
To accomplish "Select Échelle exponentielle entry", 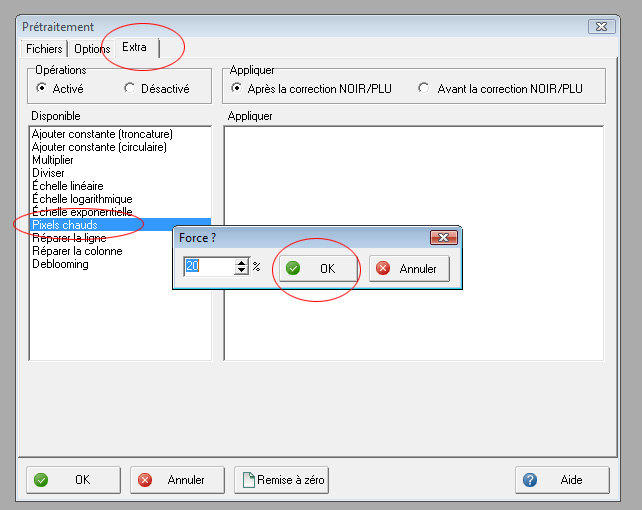I will point(120,212).
